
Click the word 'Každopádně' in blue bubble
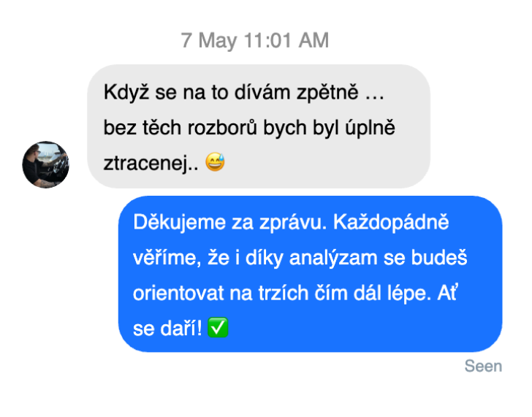[391, 223]
